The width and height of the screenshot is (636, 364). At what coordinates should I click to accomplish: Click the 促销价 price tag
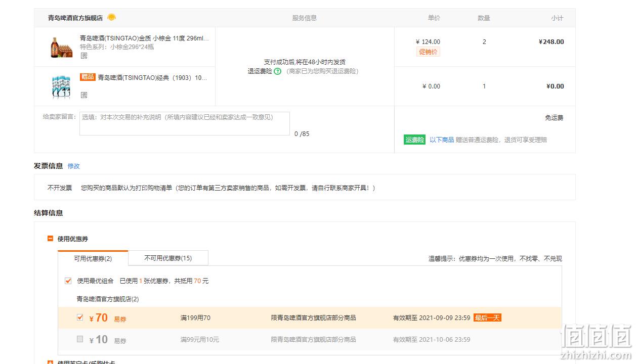(x=428, y=52)
